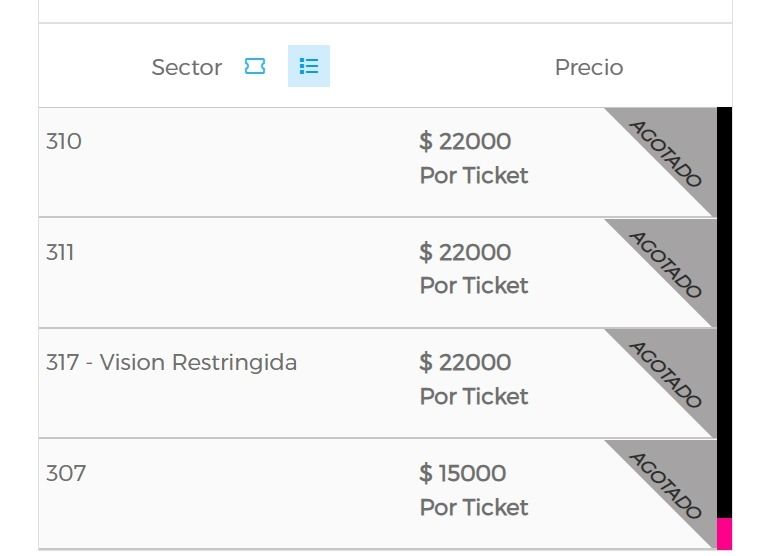The image size is (758, 556).
Task: Click the Precio column header
Action: 589,68
